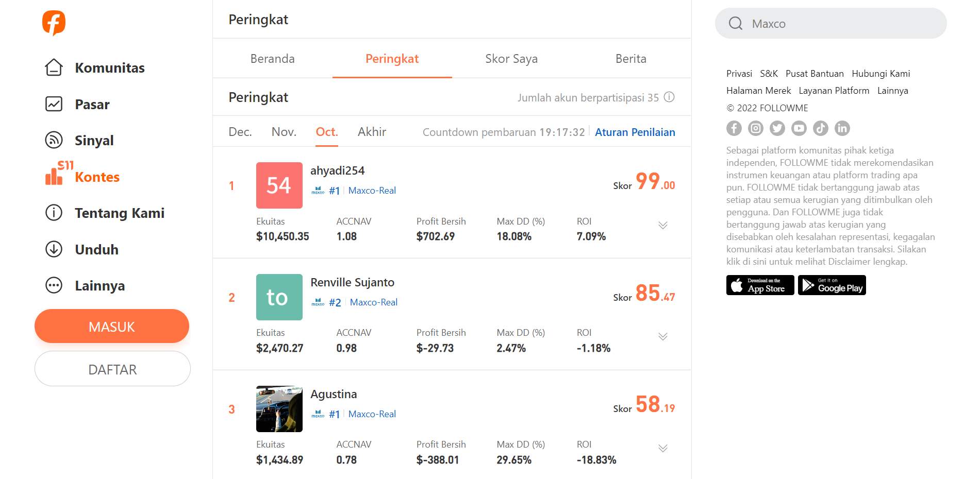Switch to the Skor Saya tab
The image size is (980, 479).
tap(511, 59)
